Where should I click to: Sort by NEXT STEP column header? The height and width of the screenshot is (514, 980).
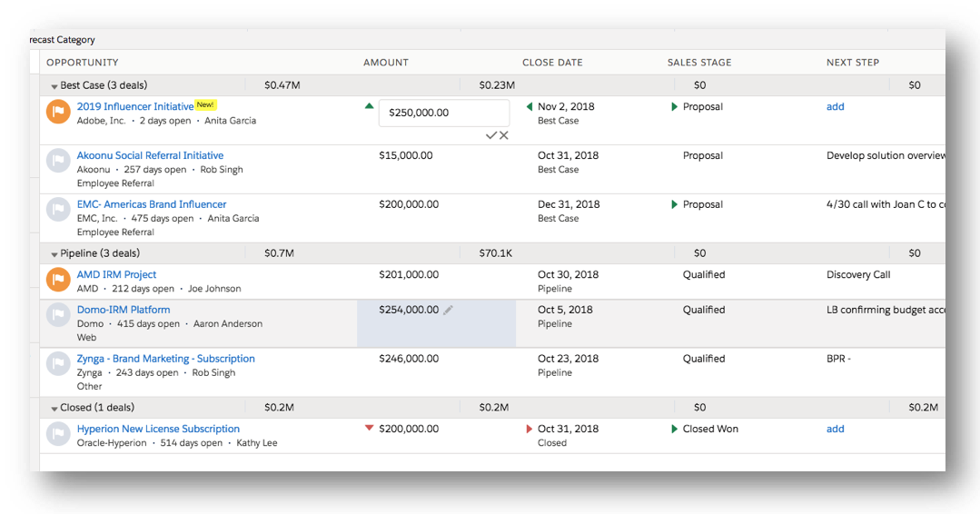tap(853, 63)
